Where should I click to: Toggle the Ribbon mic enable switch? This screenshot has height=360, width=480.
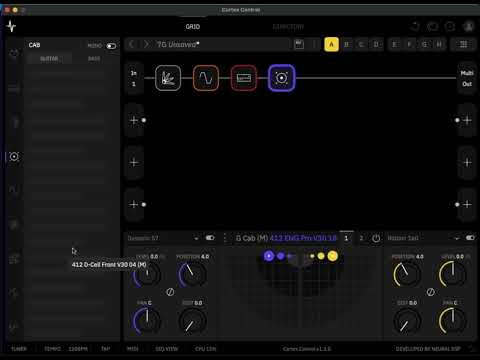click(x=470, y=238)
